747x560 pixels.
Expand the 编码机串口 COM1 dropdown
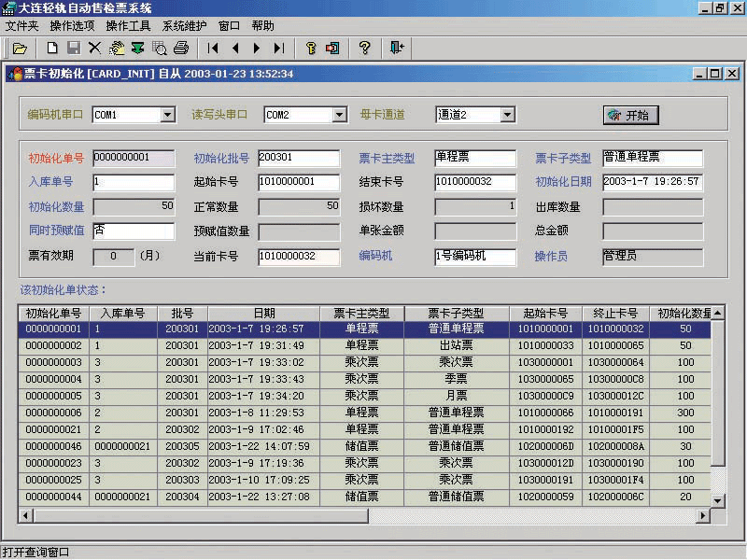pos(167,115)
